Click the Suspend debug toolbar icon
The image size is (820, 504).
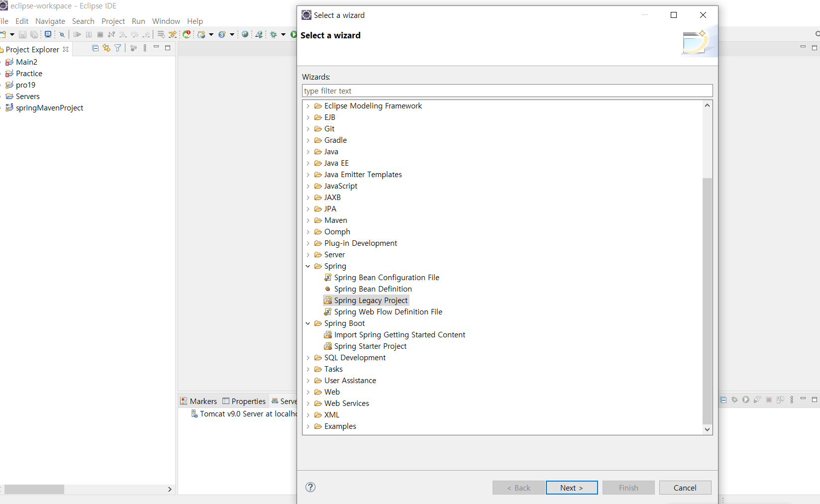89,34
